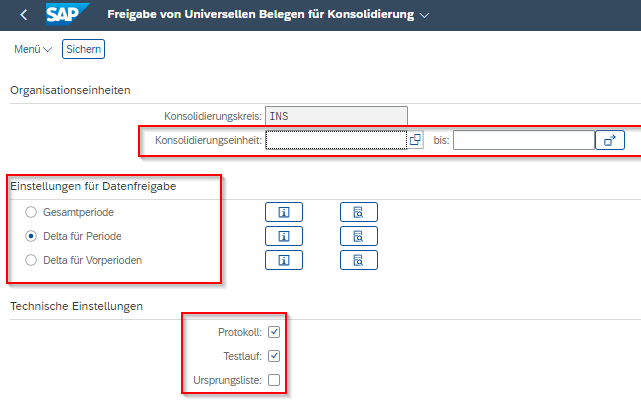
Task: Choose the Delta für Periode radio button
Action: 31,236
